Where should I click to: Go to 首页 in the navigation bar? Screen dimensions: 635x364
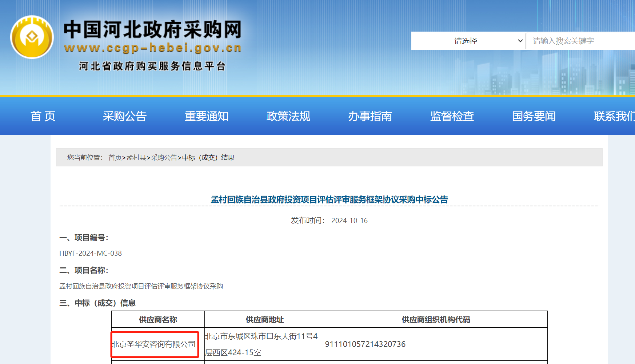coord(43,116)
